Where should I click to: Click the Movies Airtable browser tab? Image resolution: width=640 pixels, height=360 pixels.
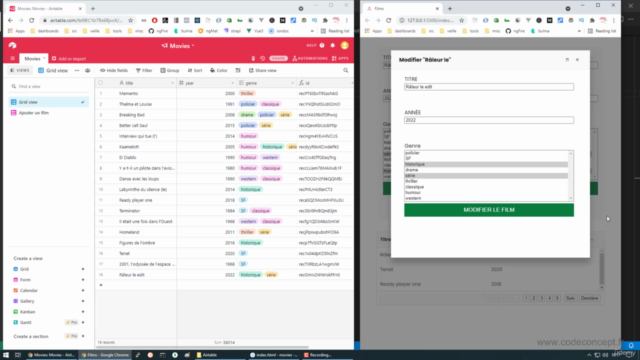click(x=45, y=9)
